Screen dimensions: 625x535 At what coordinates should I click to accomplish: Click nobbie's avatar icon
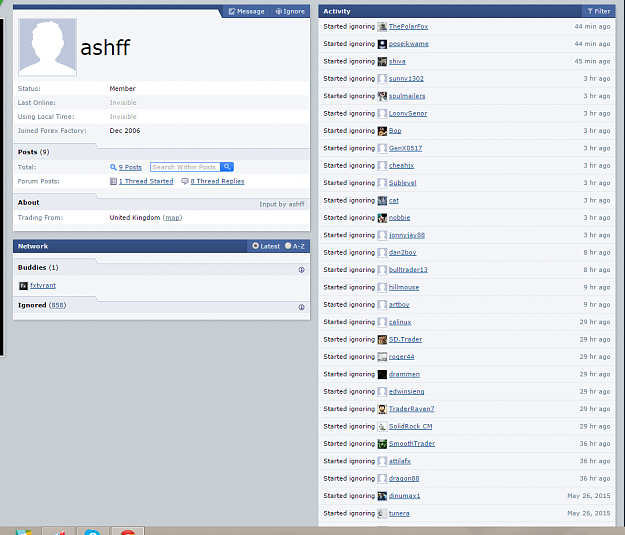[x=382, y=218]
